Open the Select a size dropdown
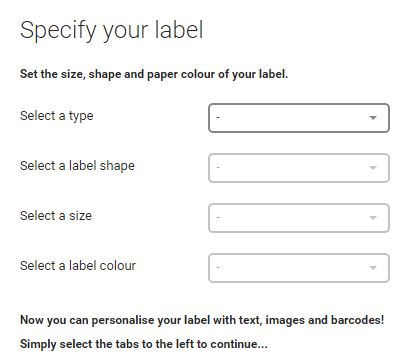 coord(299,218)
